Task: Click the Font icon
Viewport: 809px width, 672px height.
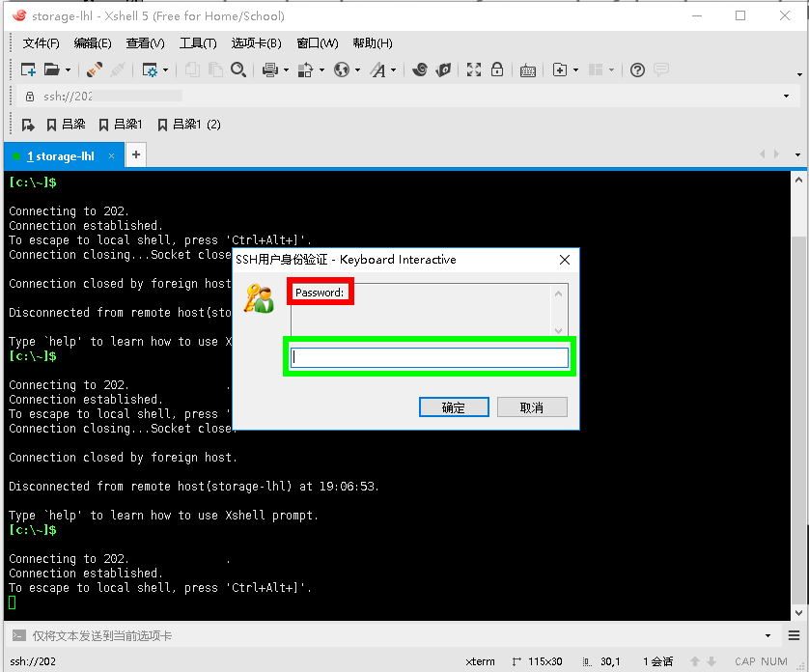Action: click(377, 70)
